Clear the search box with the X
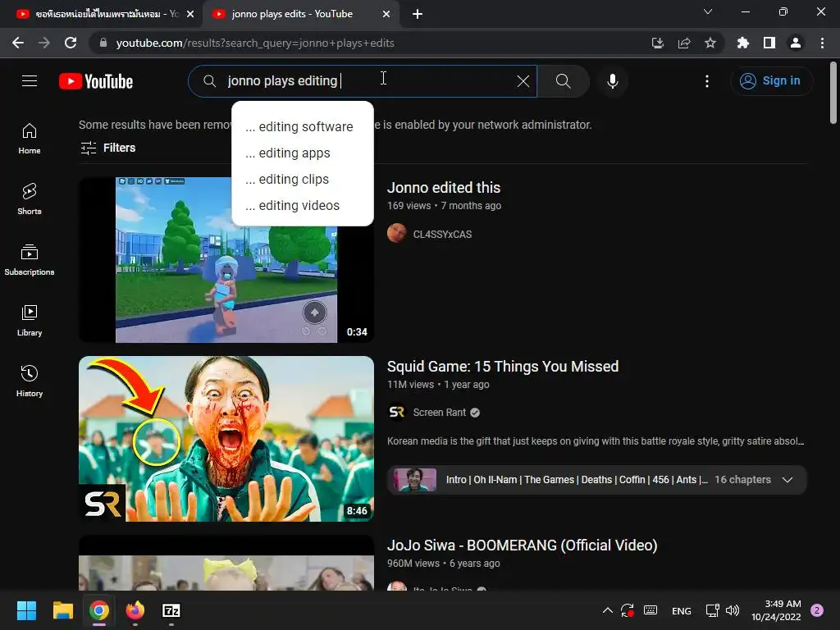This screenshot has width=840, height=630. (523, 81)
